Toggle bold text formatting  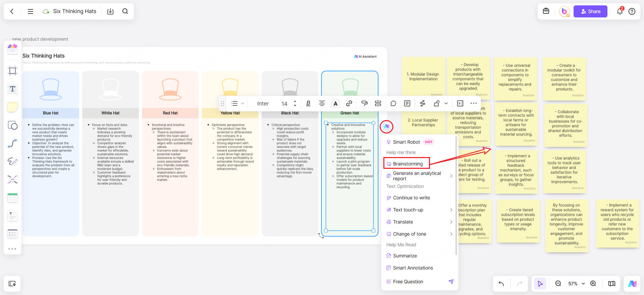pyautogui.click(x=308, y=103)
